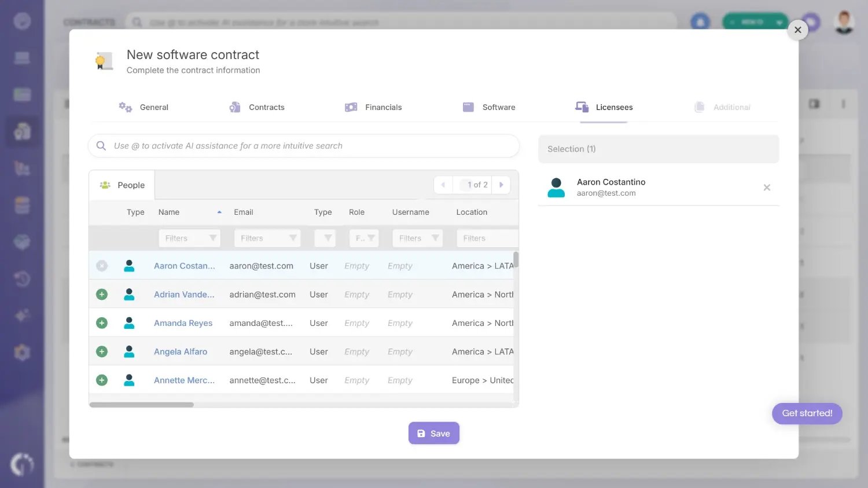Open Angela Alfaro name link
This screenshot has height=488, width=868.
click(x=181, y=351)
